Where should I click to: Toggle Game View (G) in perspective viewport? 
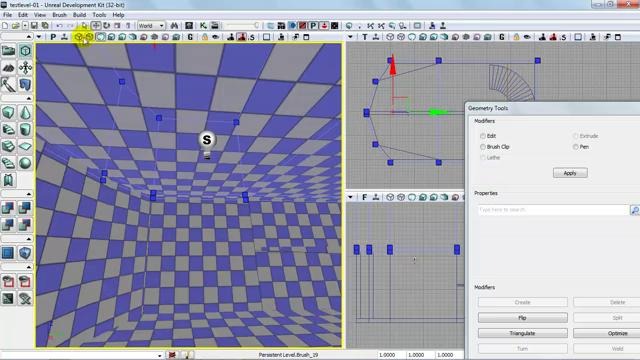pos(190,37)
